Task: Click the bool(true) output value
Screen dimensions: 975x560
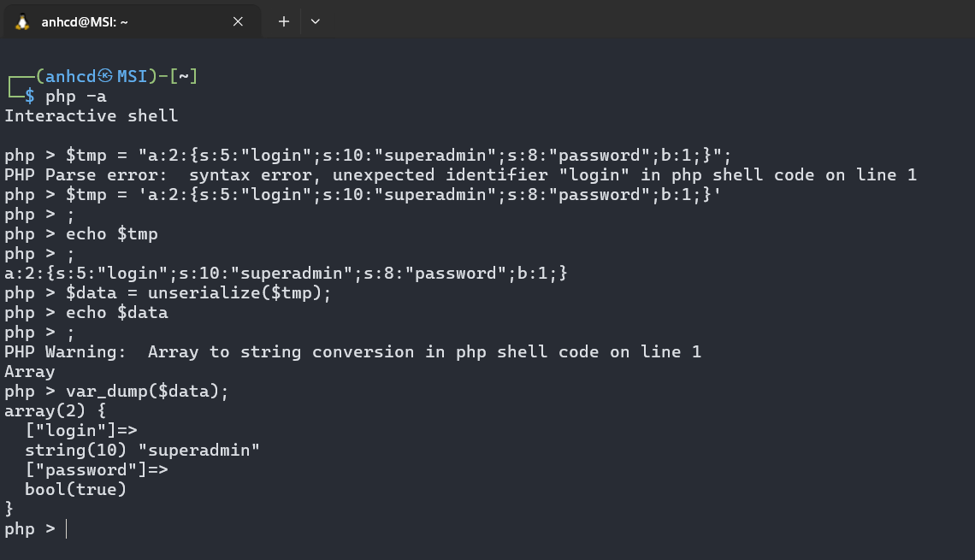Action: tap(75, 489)
